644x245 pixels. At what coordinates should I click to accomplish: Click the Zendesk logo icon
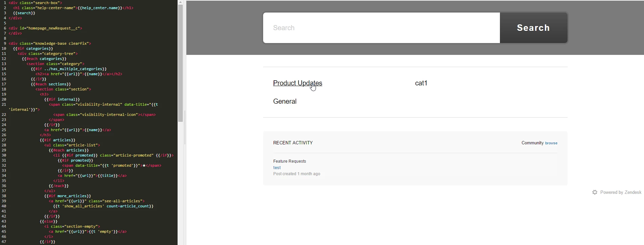[595, 192]
